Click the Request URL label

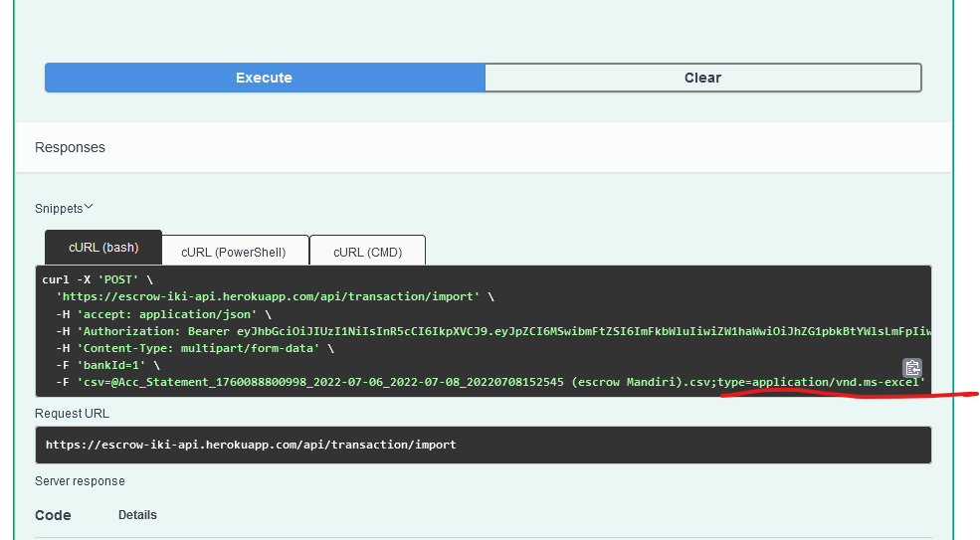(72, 413)
